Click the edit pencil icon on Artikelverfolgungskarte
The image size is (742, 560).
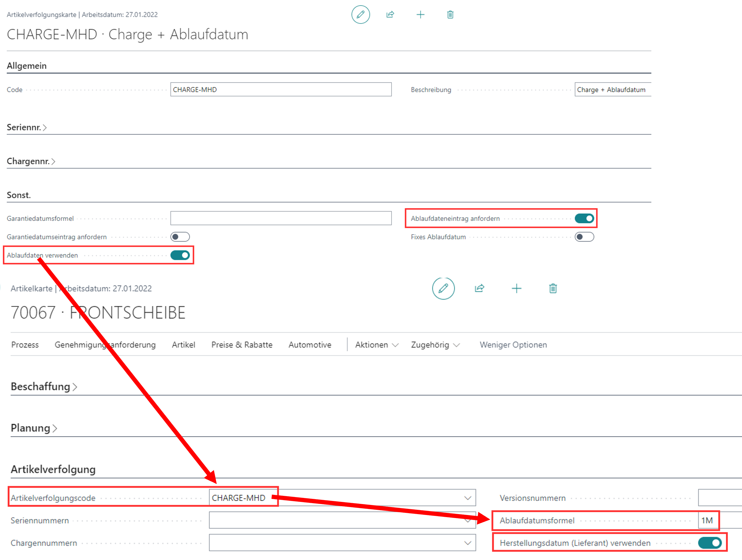click(x=360, y=14)
